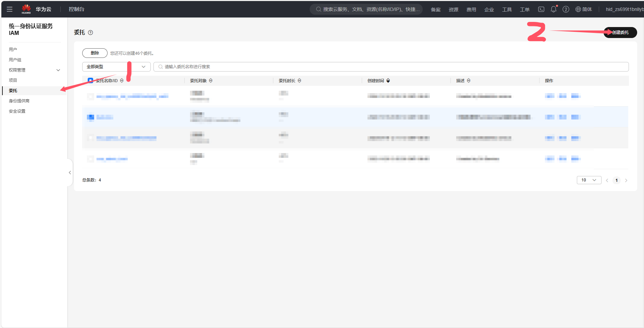Open the page size dropdown showing 10
The height and width of the screenshot is (328, 644).
point(589,180)
